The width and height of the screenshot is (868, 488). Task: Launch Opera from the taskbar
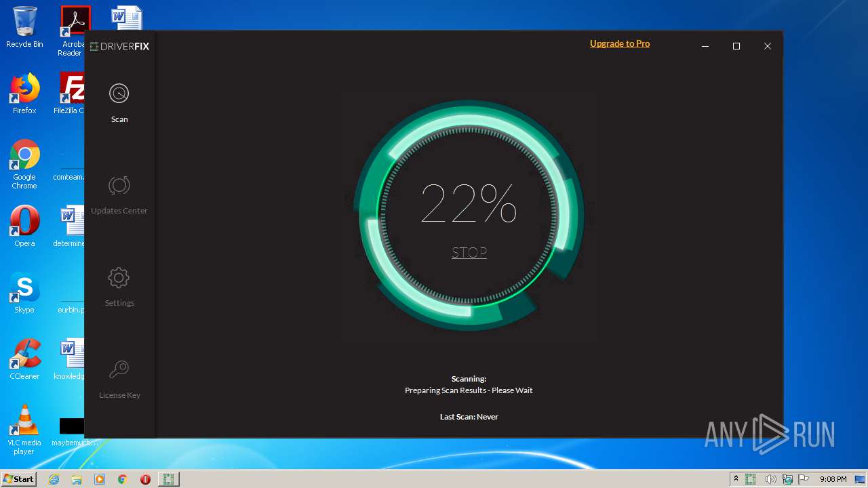145,479
